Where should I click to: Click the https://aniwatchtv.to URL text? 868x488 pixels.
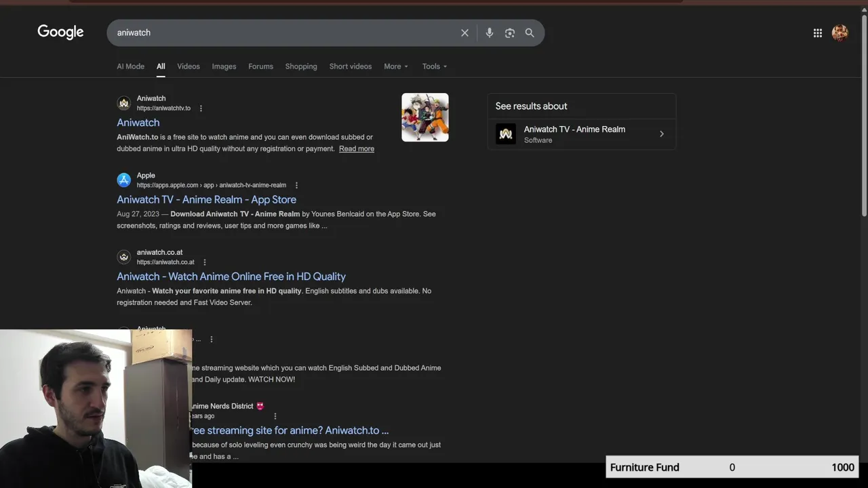click(x=163, y=108)
